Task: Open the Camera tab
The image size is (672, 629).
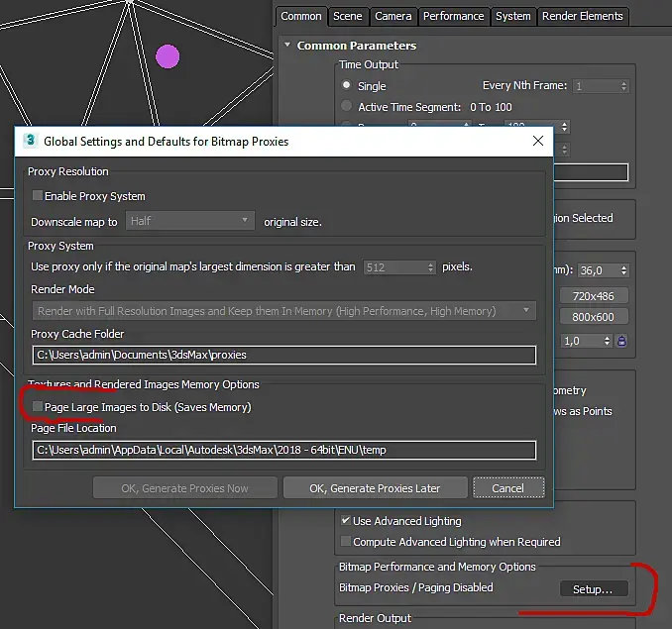Action: pyautogui.click(x=393, y=16)
